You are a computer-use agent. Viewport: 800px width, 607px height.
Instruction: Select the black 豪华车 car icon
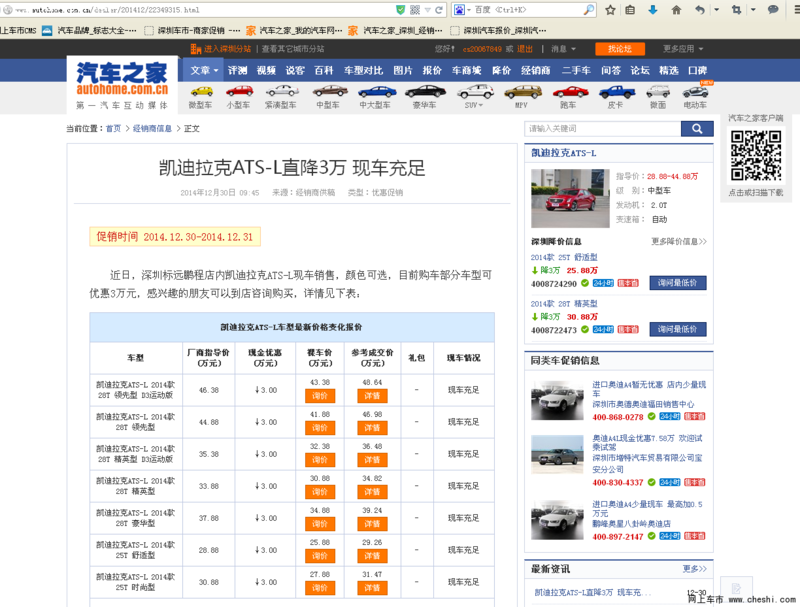point(425,92)
